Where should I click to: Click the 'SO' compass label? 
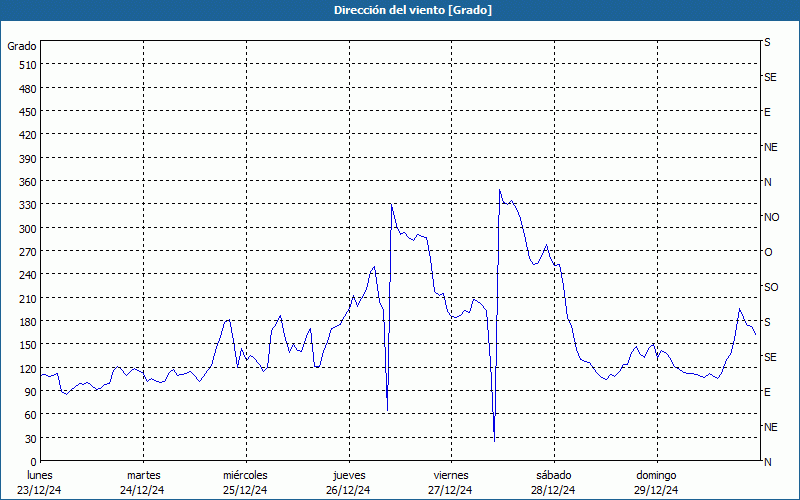tap(771, 287)
